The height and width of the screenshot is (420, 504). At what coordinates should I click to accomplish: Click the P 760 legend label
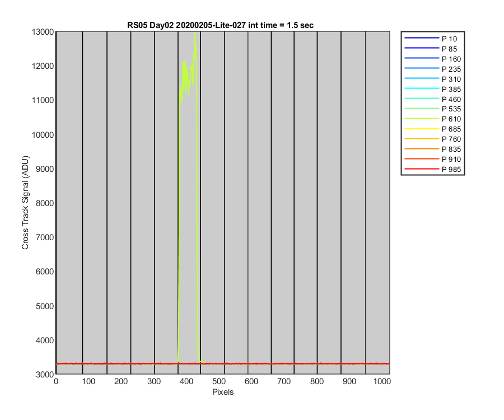(x=451, y=139)
